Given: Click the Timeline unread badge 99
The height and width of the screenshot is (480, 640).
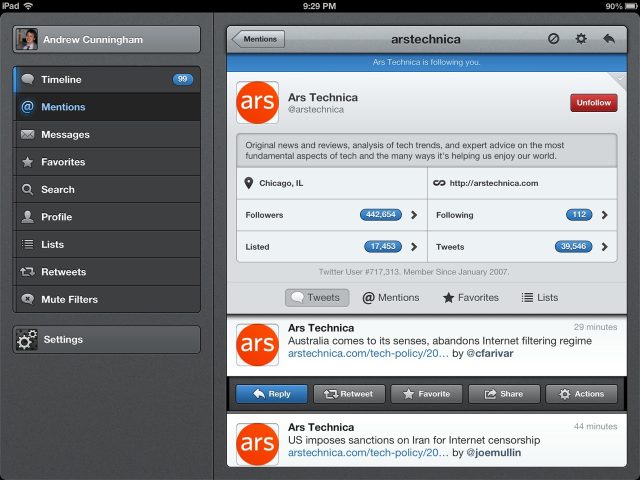Looking at the screenshot, I should coord(182,79).
